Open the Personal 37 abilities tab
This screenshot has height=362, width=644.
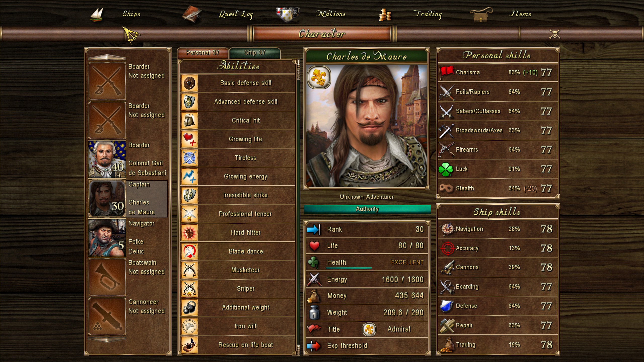pos(203,53)
